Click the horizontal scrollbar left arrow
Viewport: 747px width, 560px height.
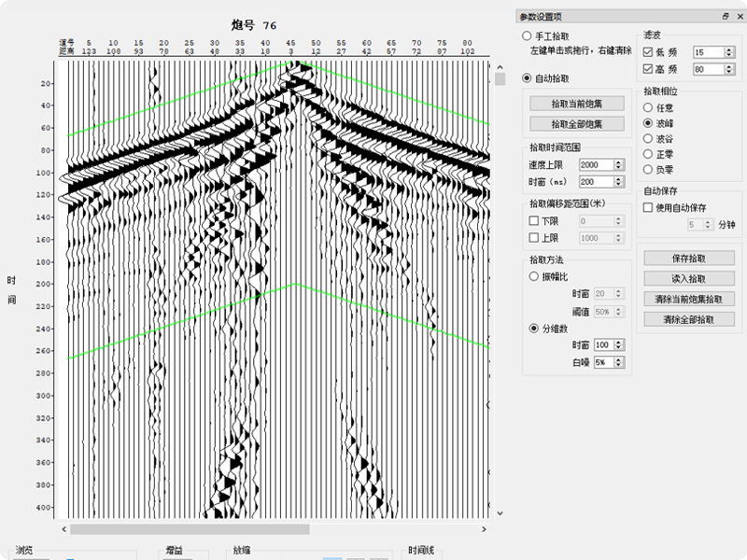click(x=62, y=529)
